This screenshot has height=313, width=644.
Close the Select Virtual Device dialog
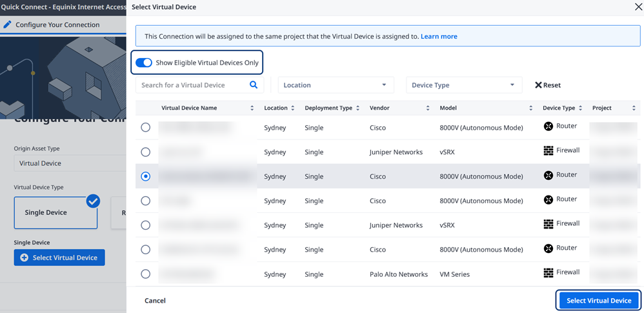point(638,6)
